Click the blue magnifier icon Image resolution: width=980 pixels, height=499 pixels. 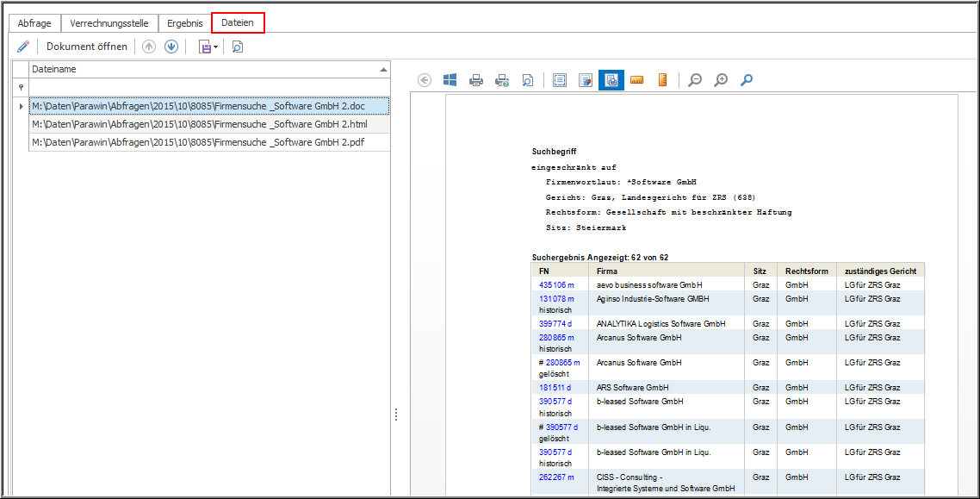[747, 80]
